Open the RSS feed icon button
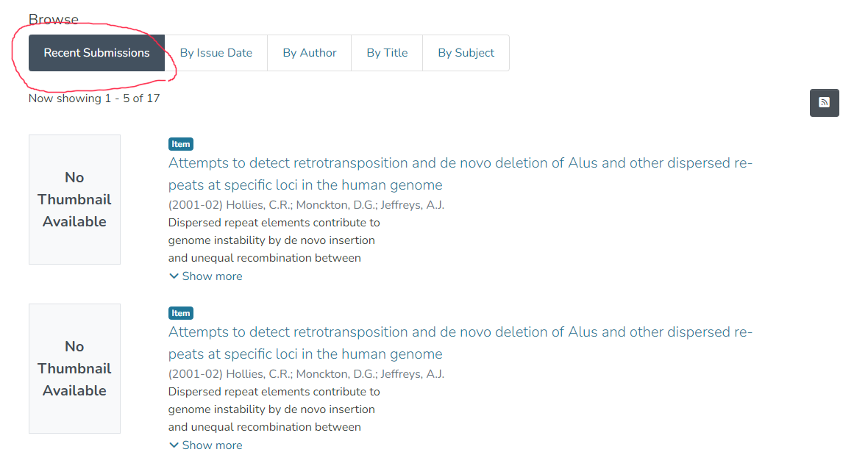This screenshot has width=868, height=466. tap(824, 103)
